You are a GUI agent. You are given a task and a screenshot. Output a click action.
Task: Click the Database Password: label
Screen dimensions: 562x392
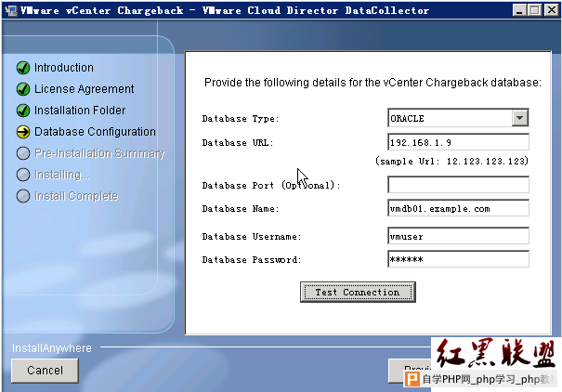252,260
